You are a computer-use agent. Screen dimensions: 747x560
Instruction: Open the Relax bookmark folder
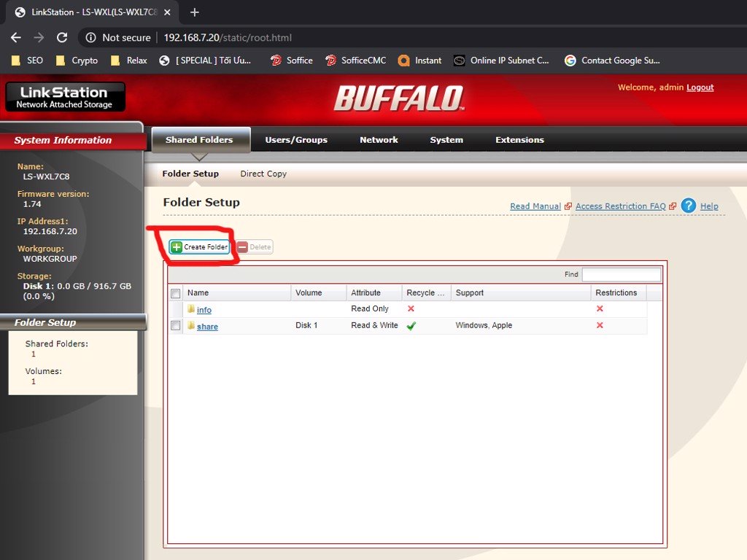[128, 61]
